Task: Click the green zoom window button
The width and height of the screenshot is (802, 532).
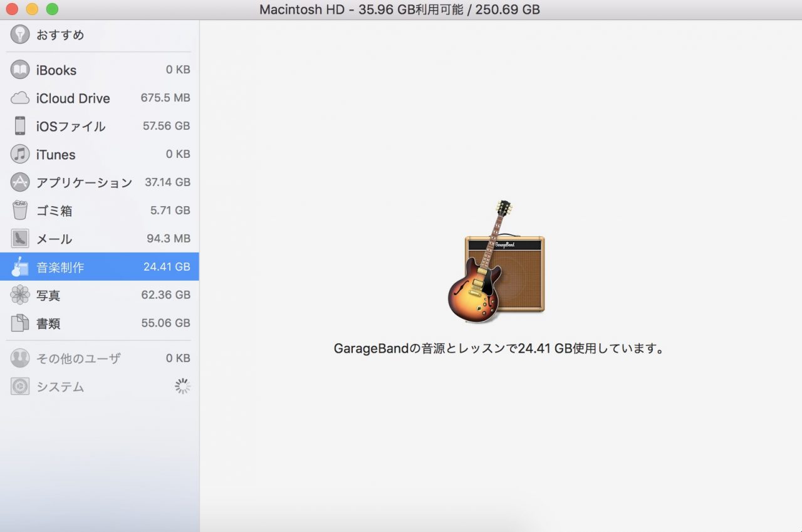Action: pyautogui.click(x=52, y=9)
